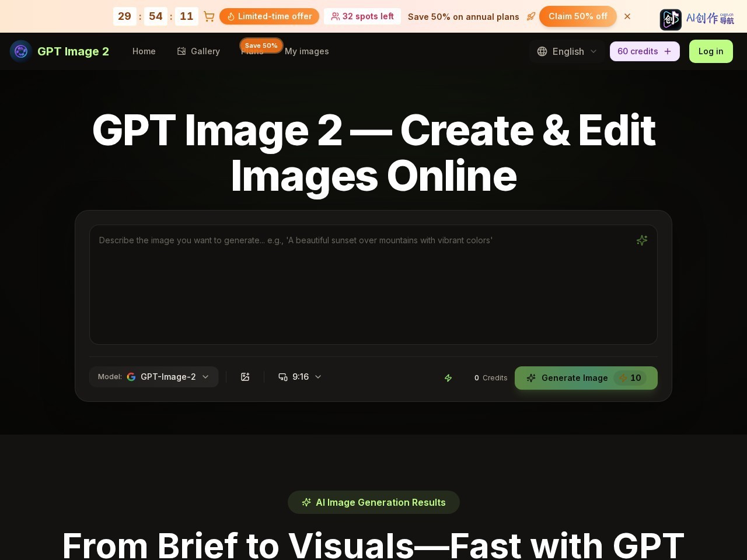Click the countdown timer hours 29

coord(125,16)
